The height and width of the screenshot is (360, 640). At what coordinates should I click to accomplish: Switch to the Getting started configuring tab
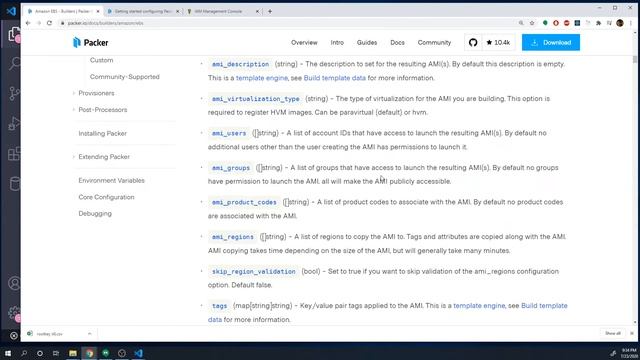[142, 11]
